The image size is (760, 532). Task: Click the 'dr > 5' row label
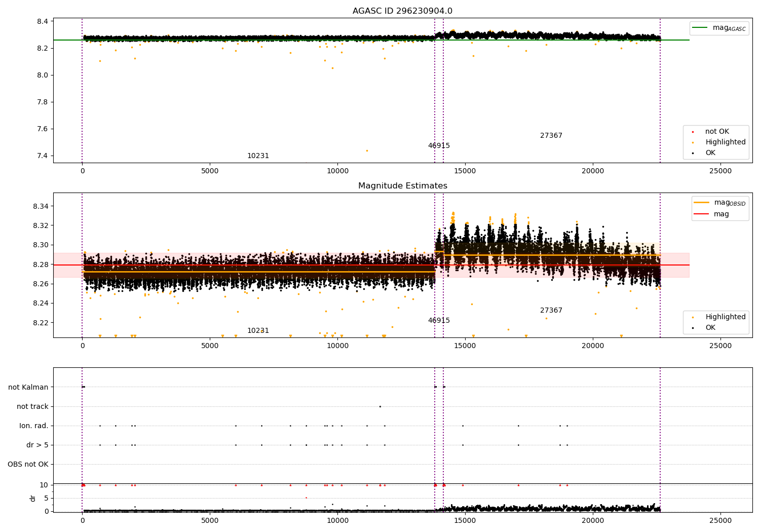[37, 445]
